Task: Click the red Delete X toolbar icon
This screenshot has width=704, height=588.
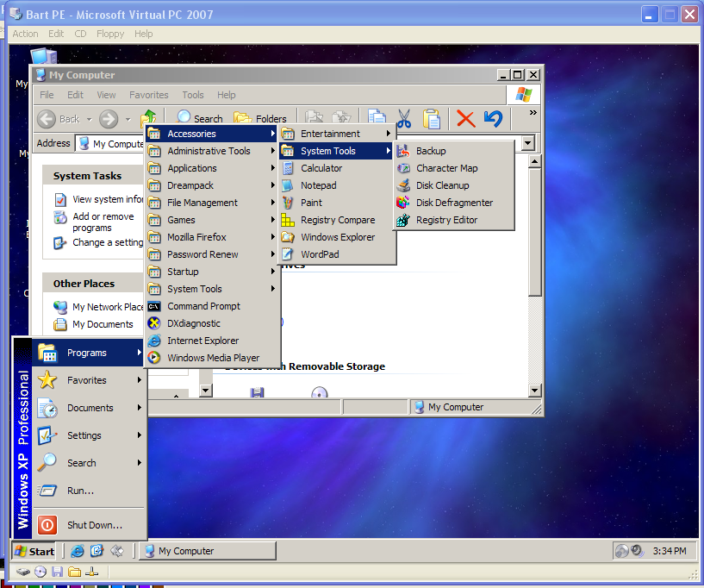Action: [465, 118]
